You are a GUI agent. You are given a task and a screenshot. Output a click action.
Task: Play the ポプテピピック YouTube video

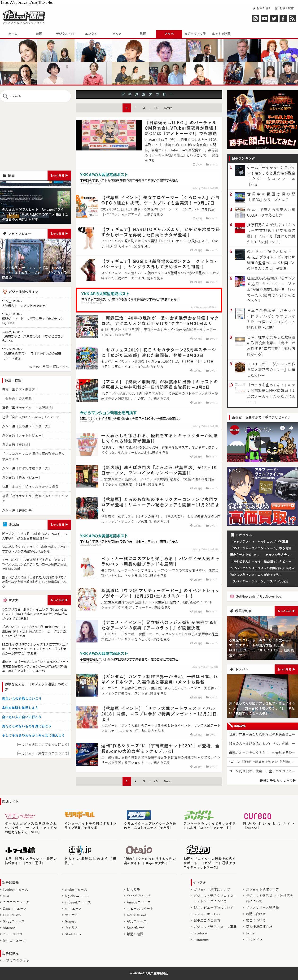pyautogui.click(x=262, y=442)
